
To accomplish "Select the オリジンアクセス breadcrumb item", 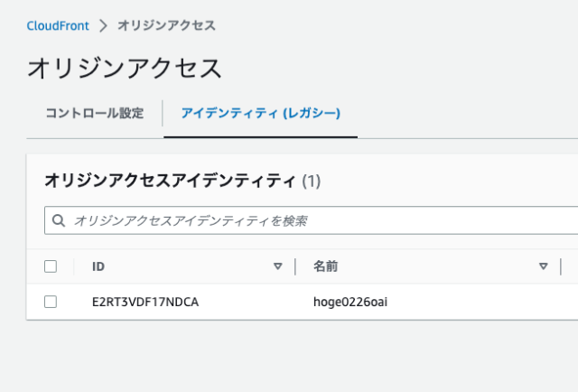I will coord(166,26).
